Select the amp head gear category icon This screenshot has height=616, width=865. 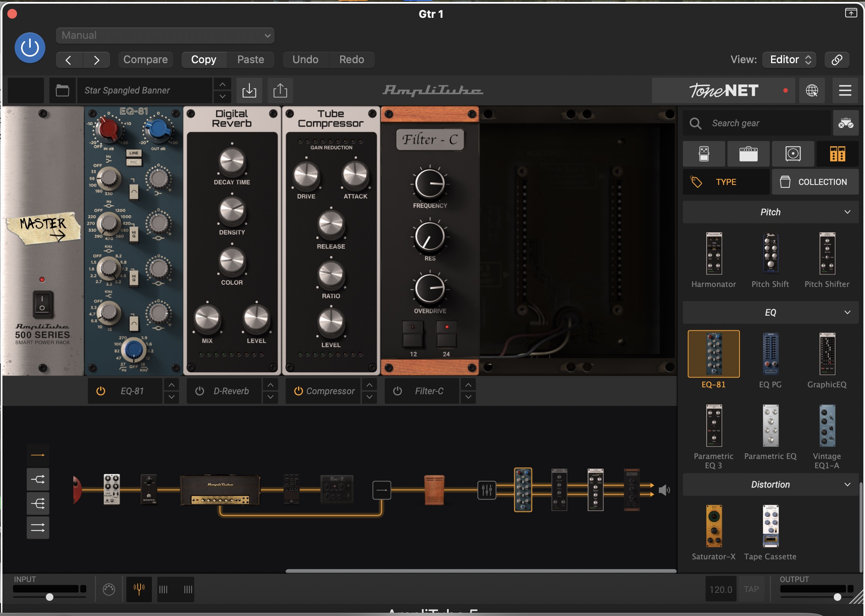point(748,154)
